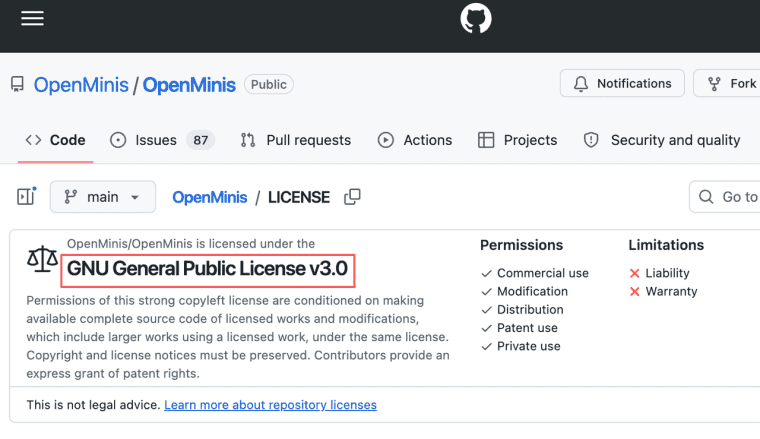The image size is (760, 439).
Task: Click the Issues count 87 badge
Action: point(201,140)
